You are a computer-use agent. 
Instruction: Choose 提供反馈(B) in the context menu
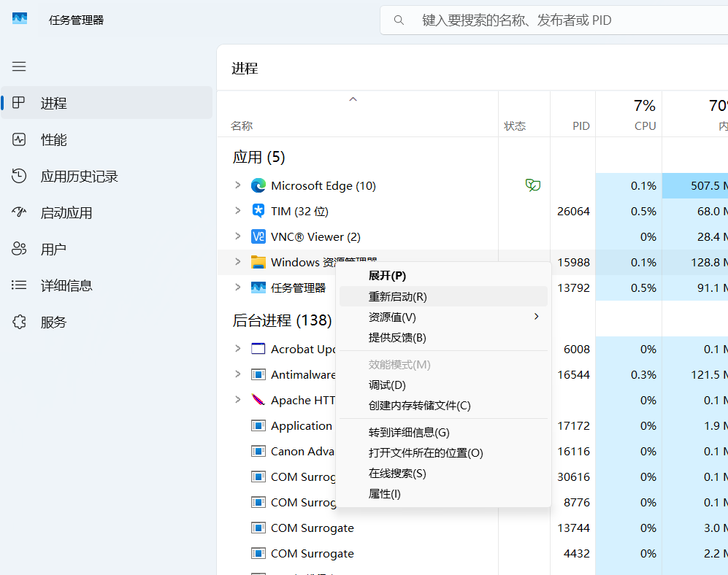443,337
